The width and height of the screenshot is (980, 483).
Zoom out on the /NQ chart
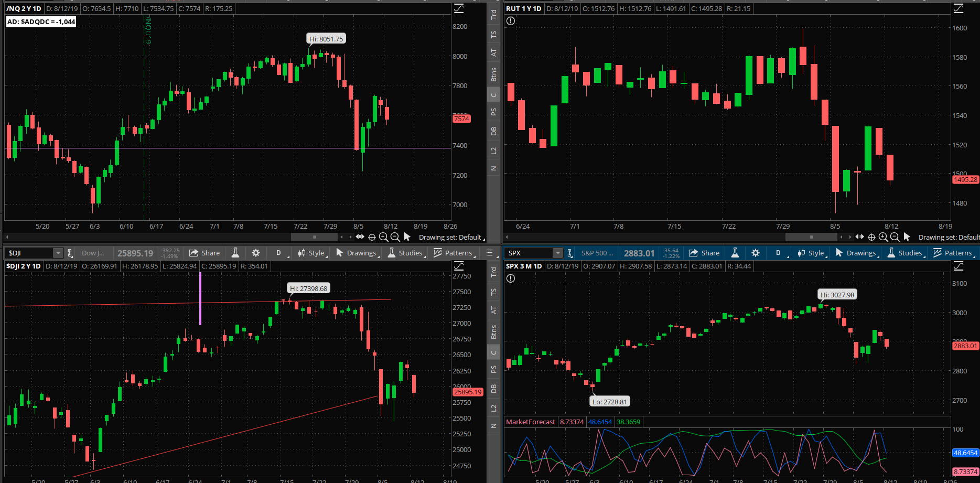pyautogui.click(x=395, y=237)
